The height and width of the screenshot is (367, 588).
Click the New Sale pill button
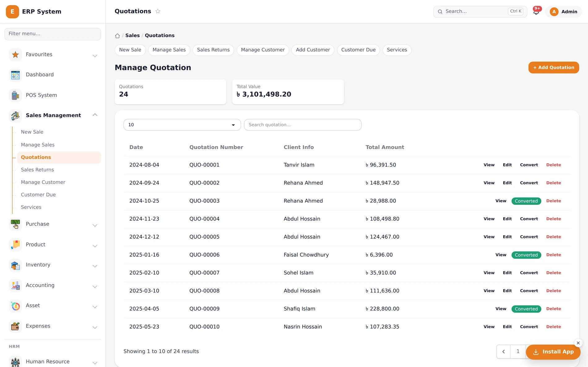(130, 50)
